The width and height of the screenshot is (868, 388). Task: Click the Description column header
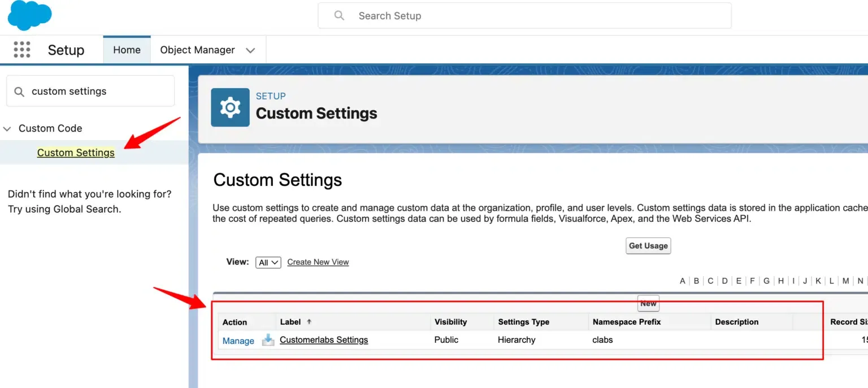(736, 322)
